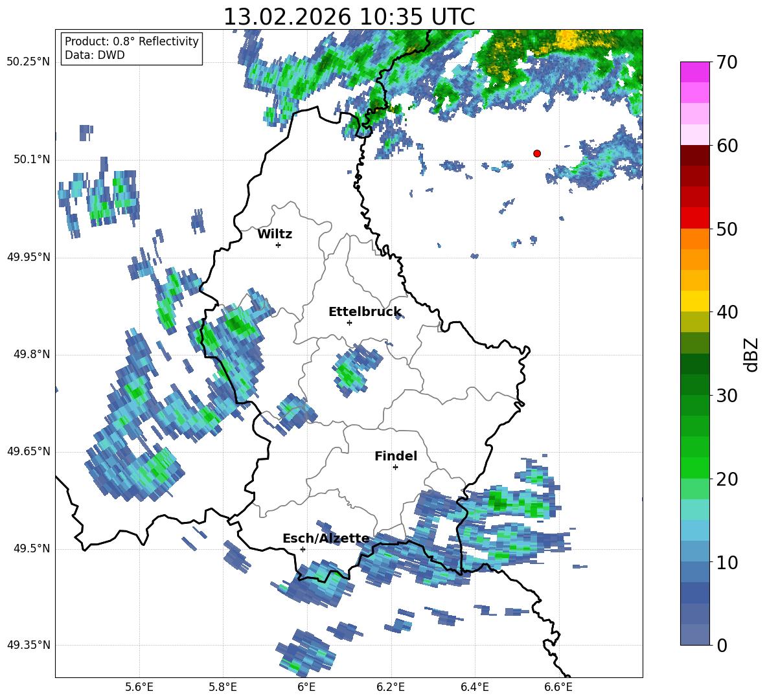Click the 49.65°N latitude label
This screenshot has width=767, height=700.
29,451
